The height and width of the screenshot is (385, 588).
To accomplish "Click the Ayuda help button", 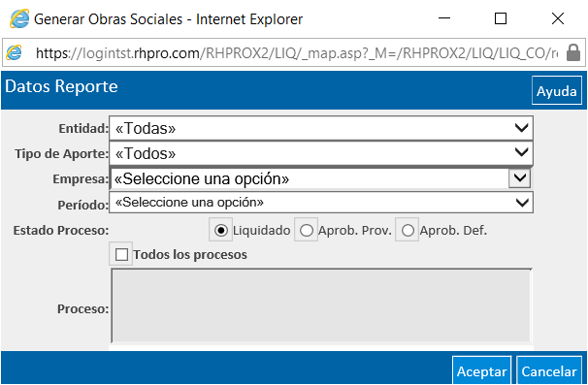I will (557, 90).
